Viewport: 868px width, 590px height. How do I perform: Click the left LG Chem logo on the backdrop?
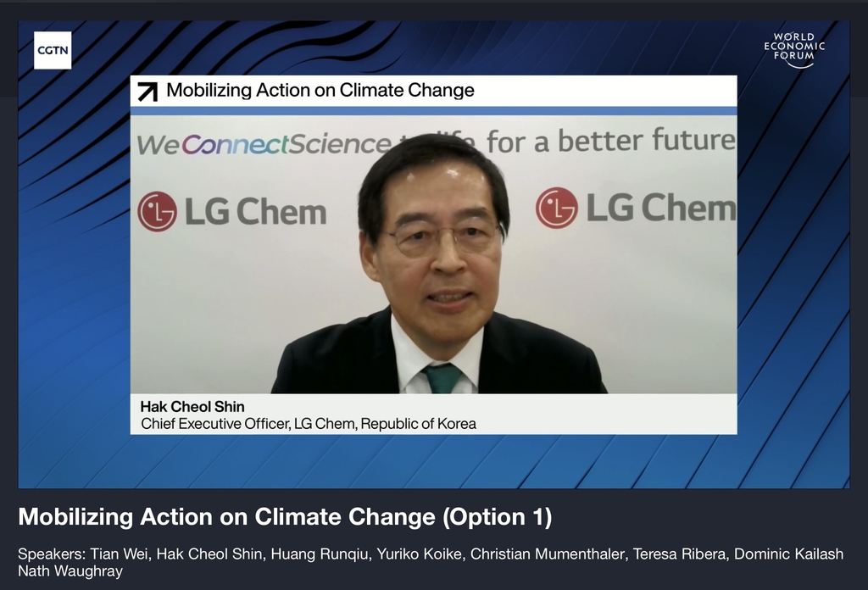pyautogui.click(x=232, y=211)
